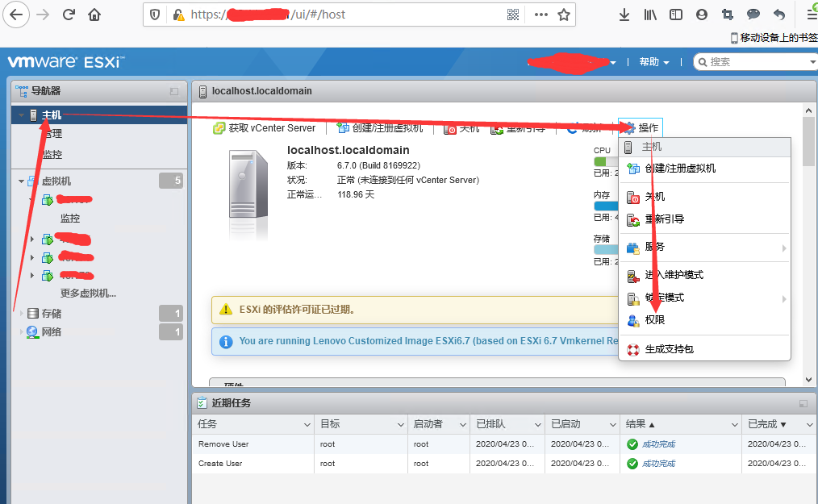
Task: Click the host panel scrollbar up arrow
Action: tap(808, 110)
